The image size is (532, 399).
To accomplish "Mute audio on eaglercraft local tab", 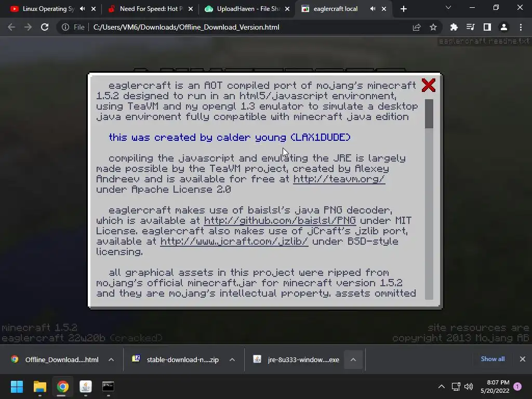I will click(x=373, y=9).
